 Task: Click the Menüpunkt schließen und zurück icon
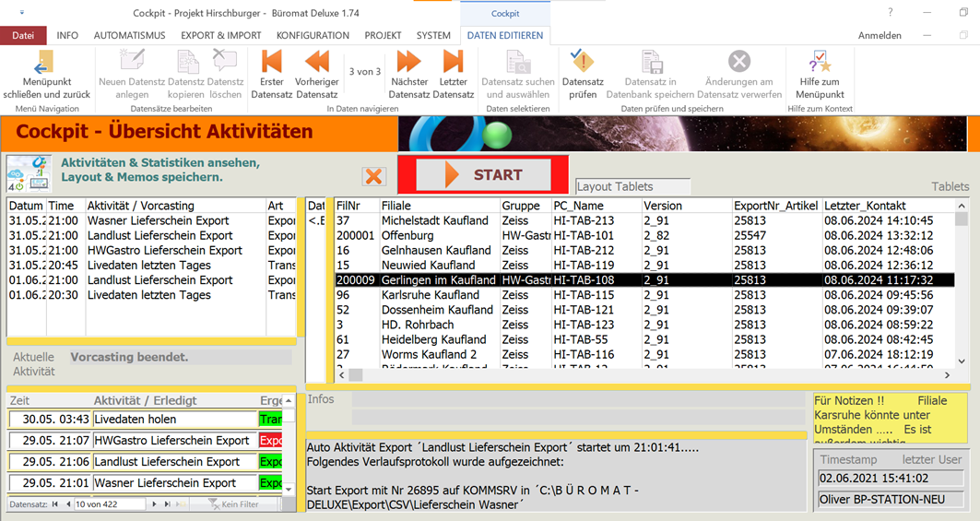44,63
